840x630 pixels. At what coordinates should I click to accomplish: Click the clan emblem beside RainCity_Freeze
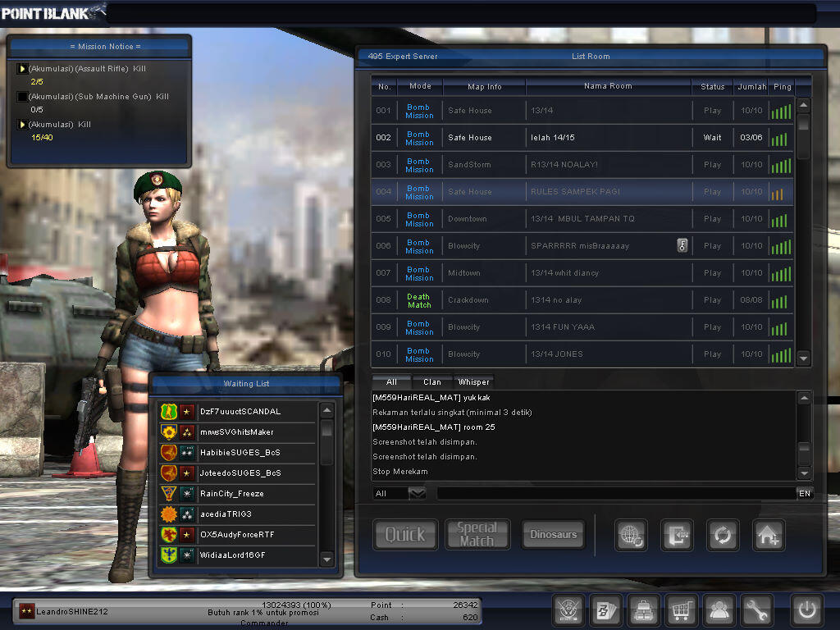169,493
